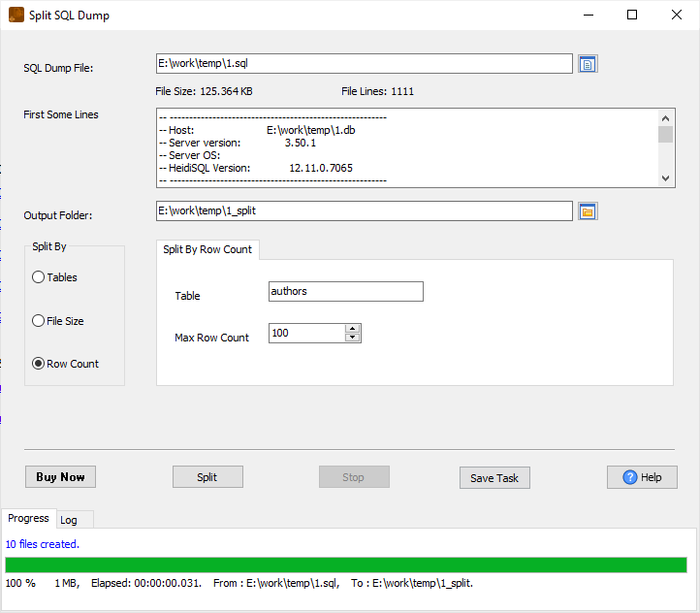Click the Buy Now button
This screenshot has width=700, height=613.
point(60,477)
